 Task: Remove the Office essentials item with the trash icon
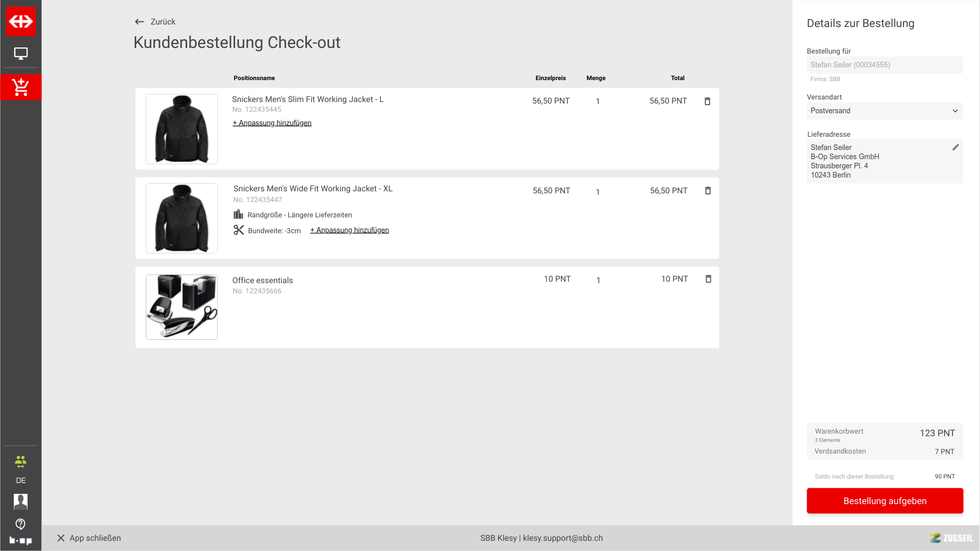pyautogui.click(x=708, y=279)
